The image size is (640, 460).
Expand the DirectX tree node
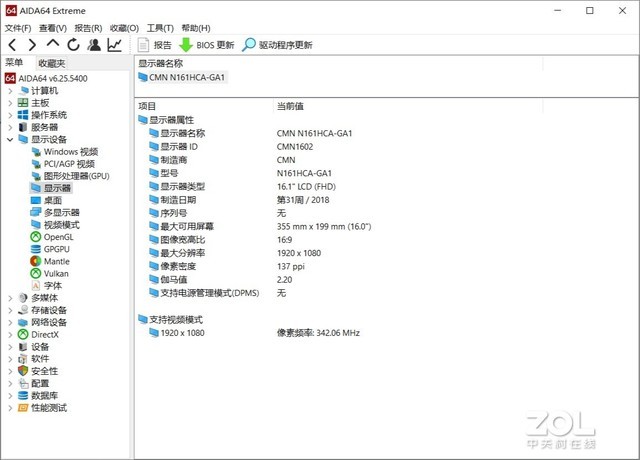(10, 335)
